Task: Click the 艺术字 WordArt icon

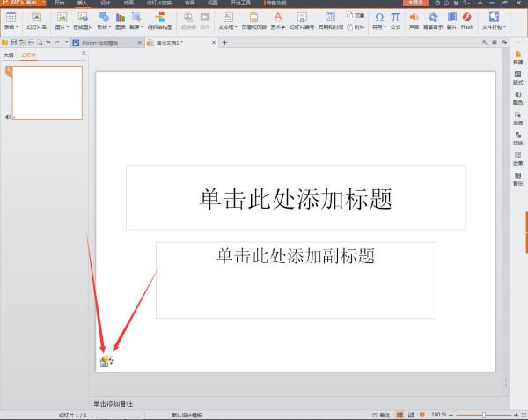Action: (278, 18)
